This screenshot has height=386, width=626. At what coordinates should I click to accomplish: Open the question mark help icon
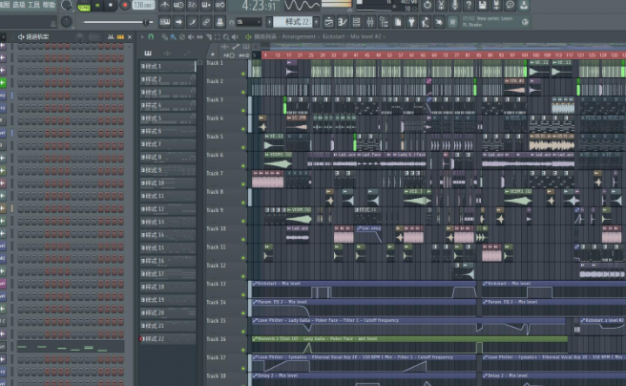tap(469, 5)
